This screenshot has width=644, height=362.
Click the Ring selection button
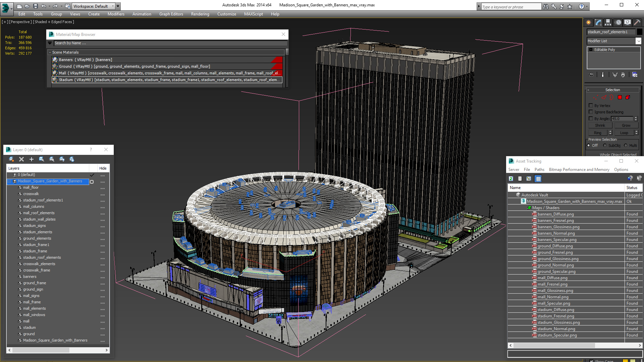[x=598, y=133]
